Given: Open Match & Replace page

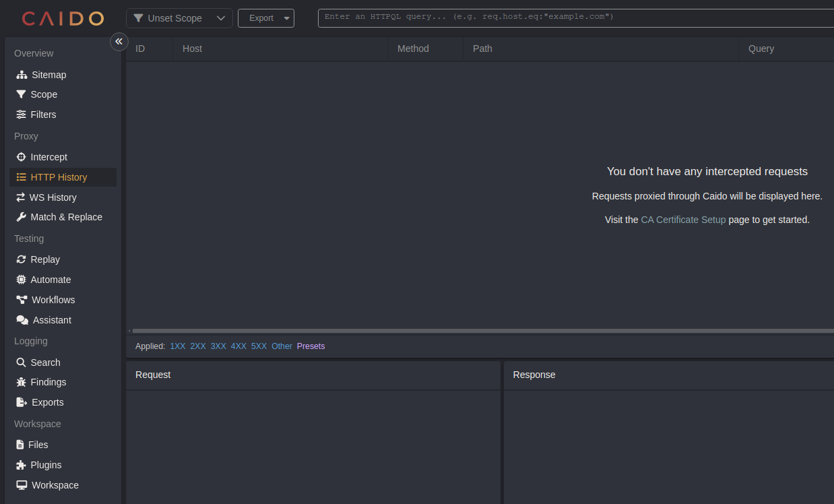Looking at the screenshot, I should (63, 217).
